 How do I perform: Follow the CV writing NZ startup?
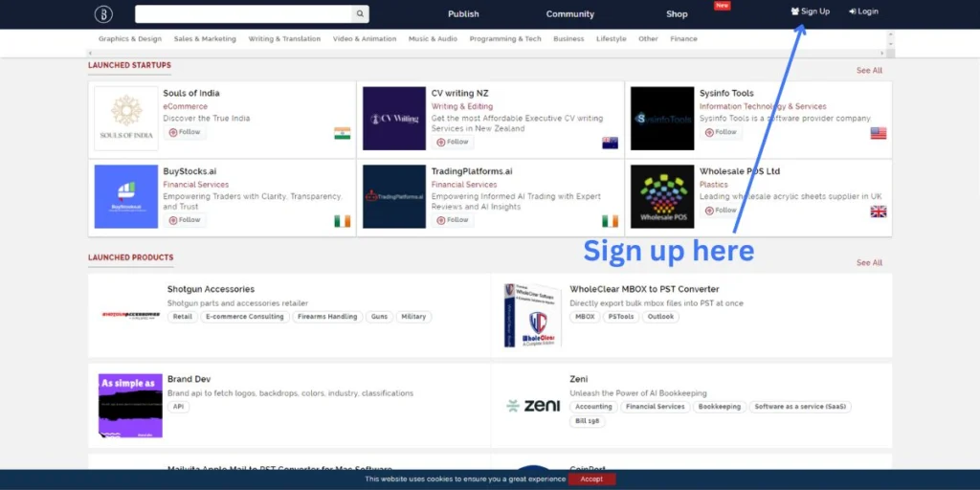click(453, 142)
